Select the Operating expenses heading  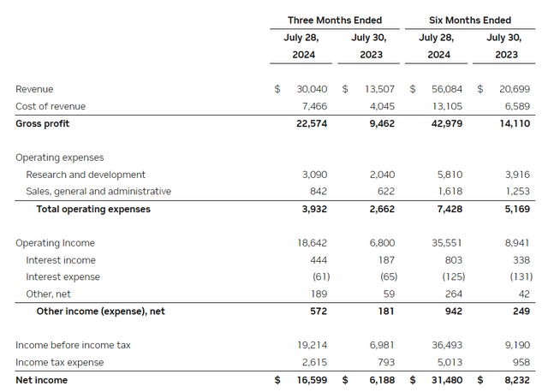(x=59, y=157)
